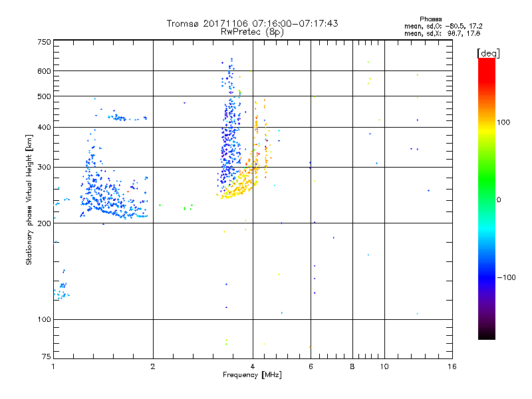Click the y-axis tick label '500'
532x399 pixels.
[x=44, y=96]
